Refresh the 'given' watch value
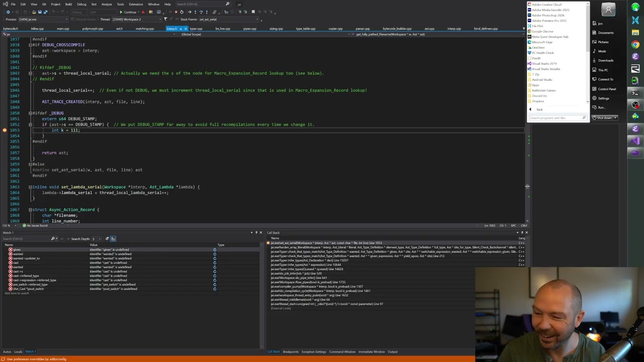 215,250
